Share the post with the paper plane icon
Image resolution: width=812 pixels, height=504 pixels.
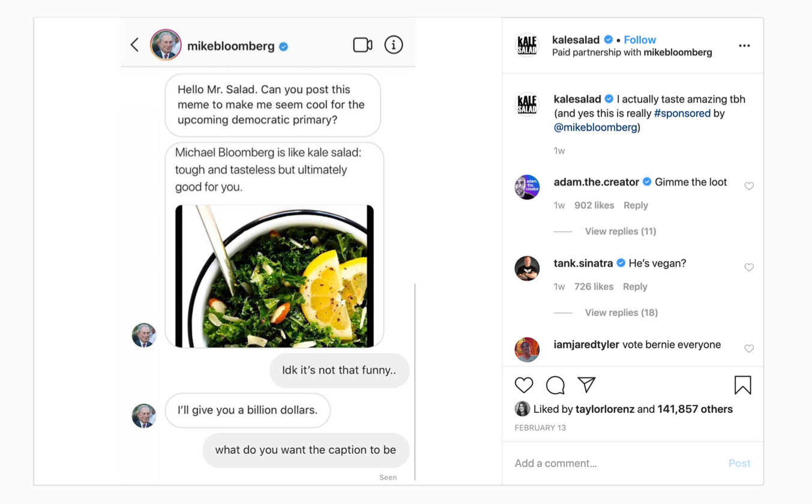586,385
